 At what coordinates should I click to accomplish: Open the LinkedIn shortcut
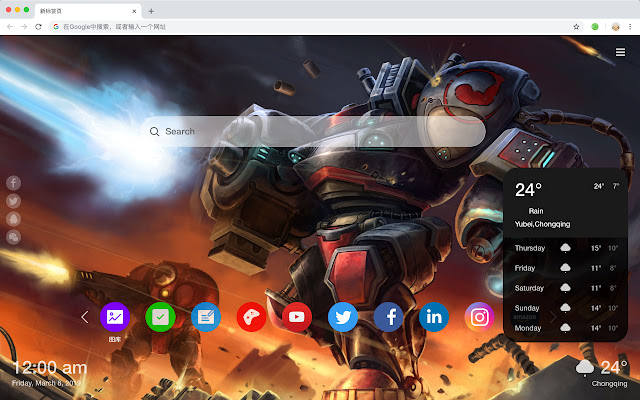click(x=434, y=317)
